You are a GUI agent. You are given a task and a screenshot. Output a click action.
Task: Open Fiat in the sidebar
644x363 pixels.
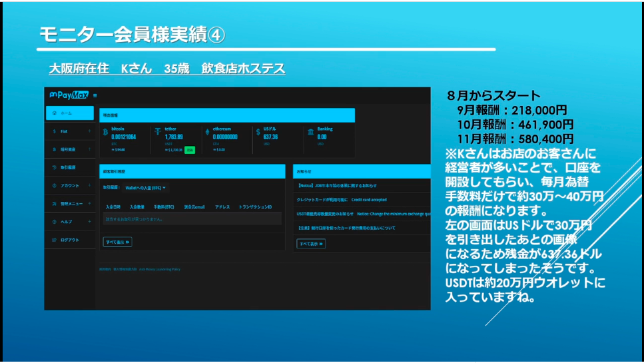coord(70,131)
